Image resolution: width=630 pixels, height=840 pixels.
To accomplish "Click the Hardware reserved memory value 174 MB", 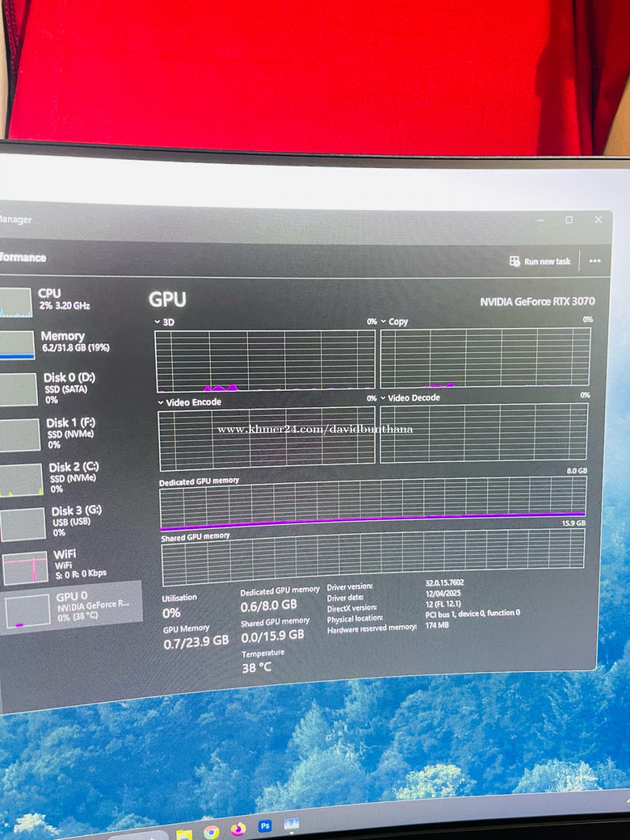I will click(437, 625).
